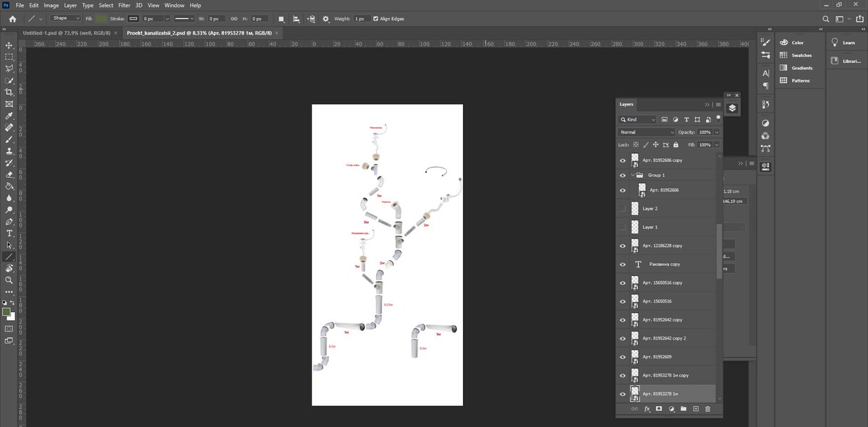Image resolution: width=868 pixels, height=427 pixels.
Task: Select the Pen tool
Action: pyautogui.click(x=9, y=221)
